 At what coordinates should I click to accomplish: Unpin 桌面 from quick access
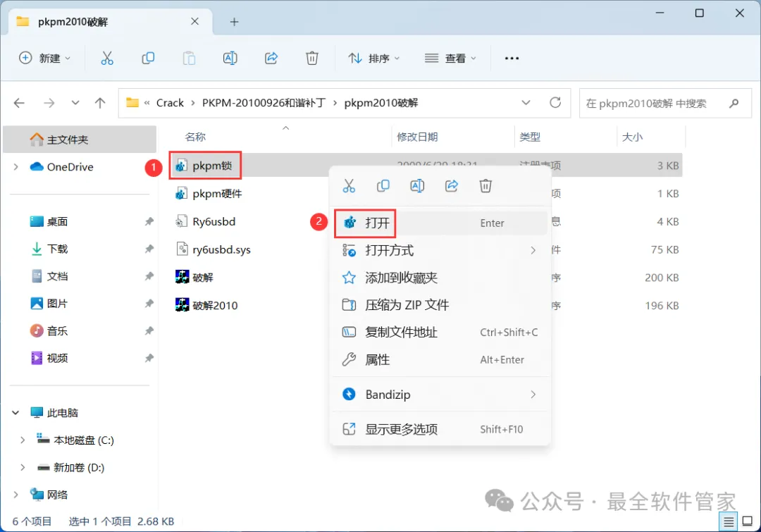pos(149,221)
